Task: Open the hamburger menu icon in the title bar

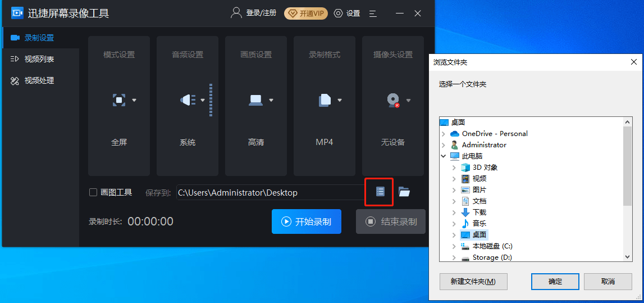Action: 373,13
